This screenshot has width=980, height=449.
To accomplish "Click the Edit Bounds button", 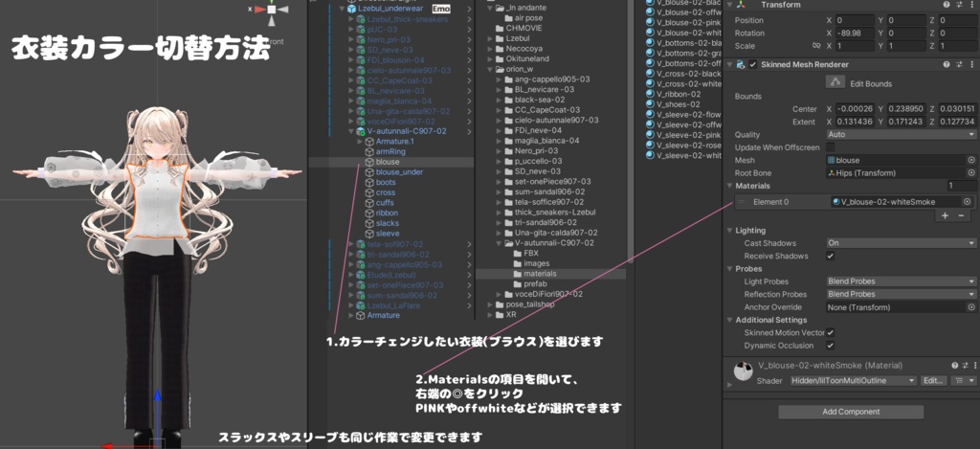I will pyautogui.click(x=835, y=82).
